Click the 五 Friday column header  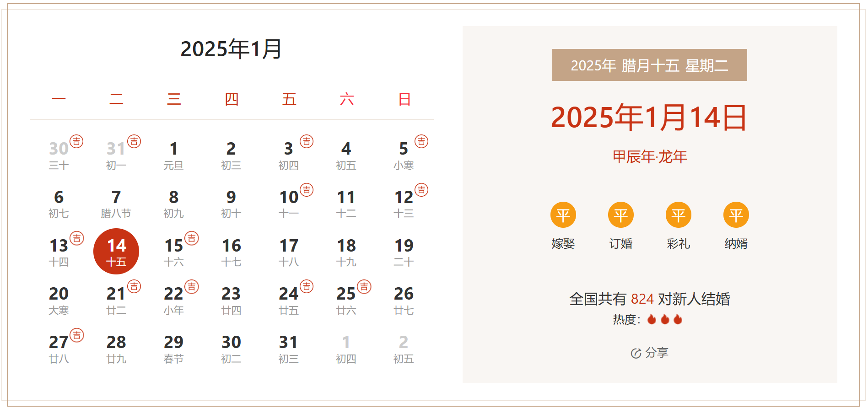(289, 99)
